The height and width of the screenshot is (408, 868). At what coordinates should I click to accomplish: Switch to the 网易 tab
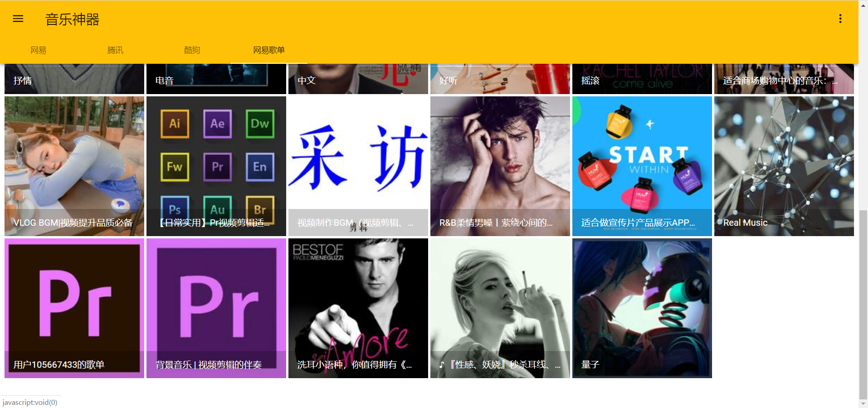(38, 50)
